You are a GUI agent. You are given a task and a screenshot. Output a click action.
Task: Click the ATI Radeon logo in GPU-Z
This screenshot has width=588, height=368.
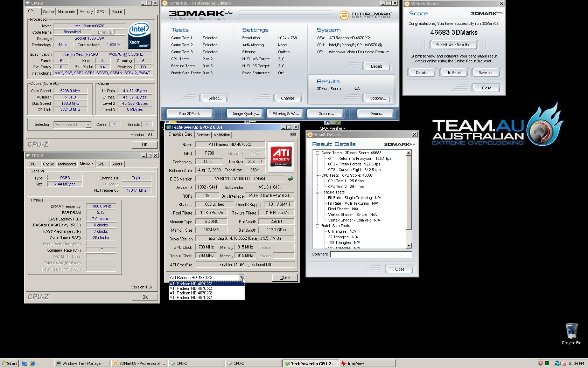click(281, 157)
